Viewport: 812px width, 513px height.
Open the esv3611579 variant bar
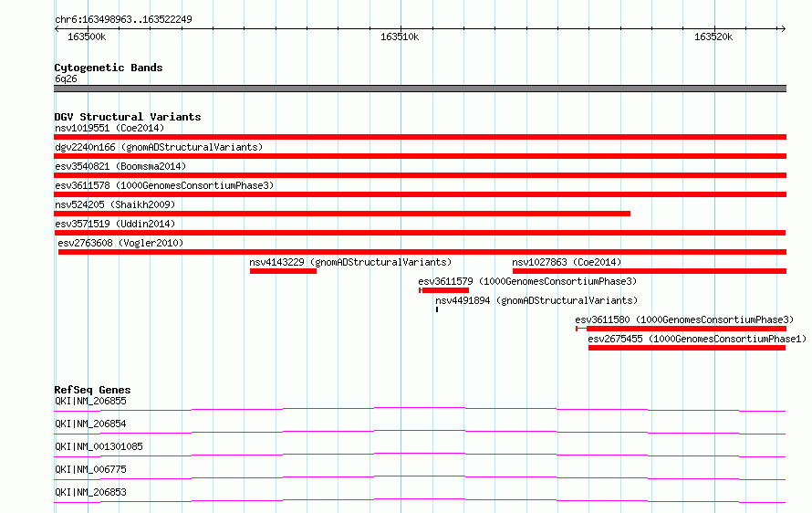(443, 290)
